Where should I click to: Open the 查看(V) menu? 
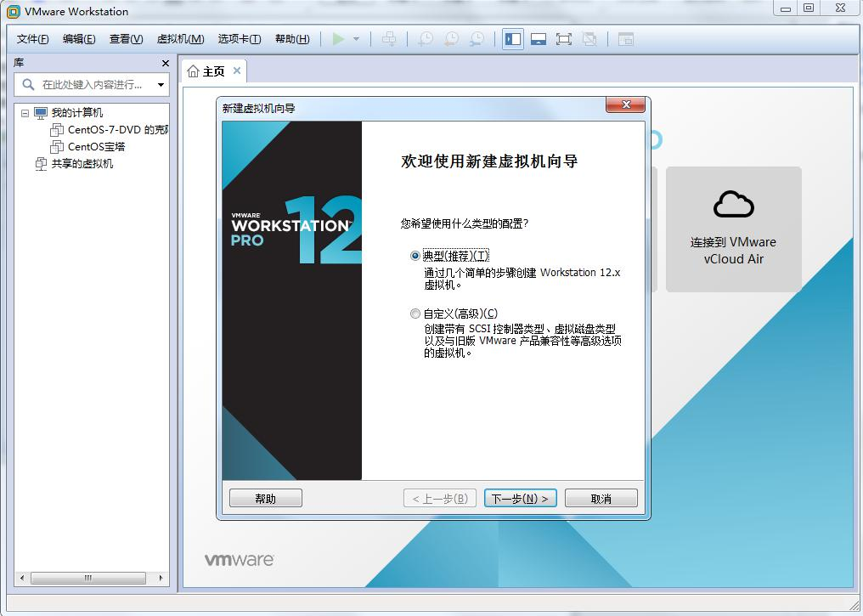(x=126, y=39)
